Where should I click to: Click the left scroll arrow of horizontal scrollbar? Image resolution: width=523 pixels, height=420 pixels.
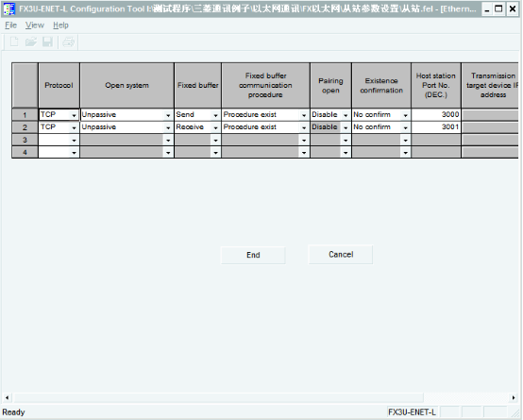7,397
